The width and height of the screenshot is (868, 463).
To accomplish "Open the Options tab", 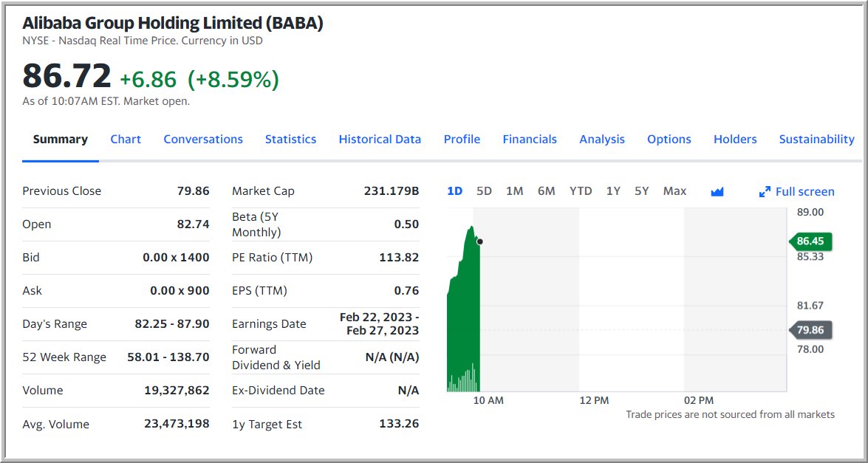I will (x=669, y=140).
